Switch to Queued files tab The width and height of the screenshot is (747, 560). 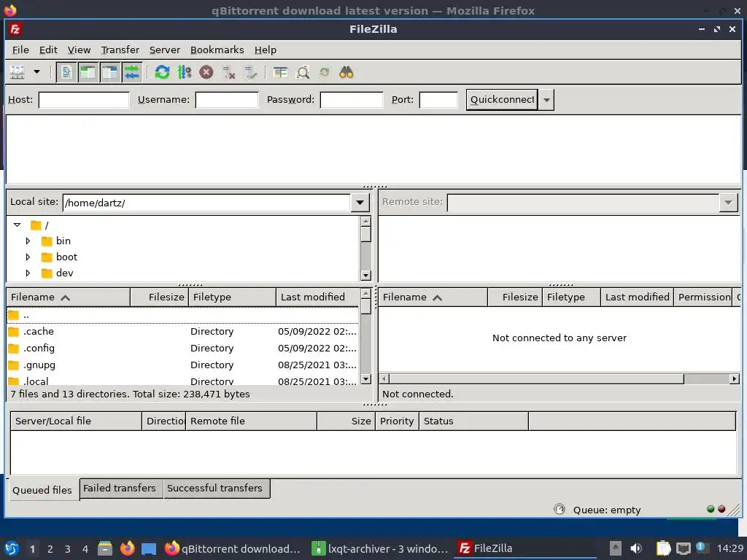[42, 490]
